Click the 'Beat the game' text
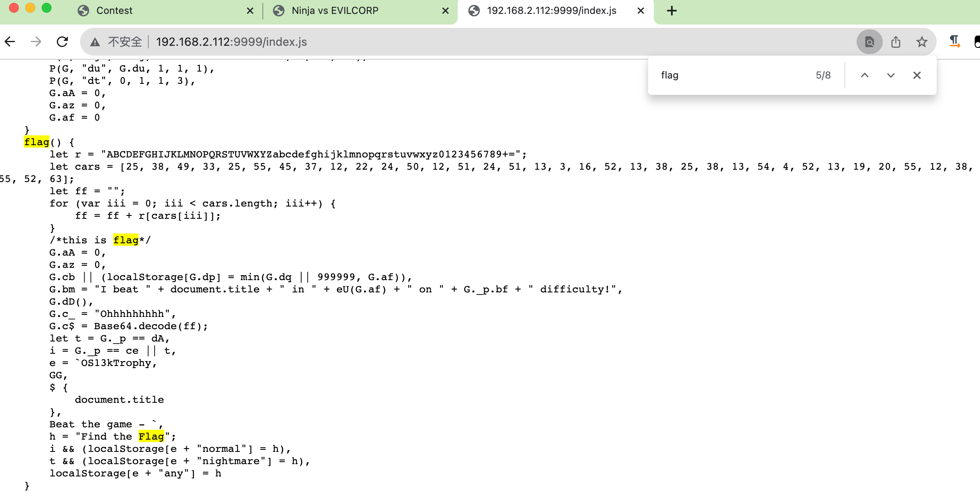Screen dimensions: 980x494 [x=91, y=424]
